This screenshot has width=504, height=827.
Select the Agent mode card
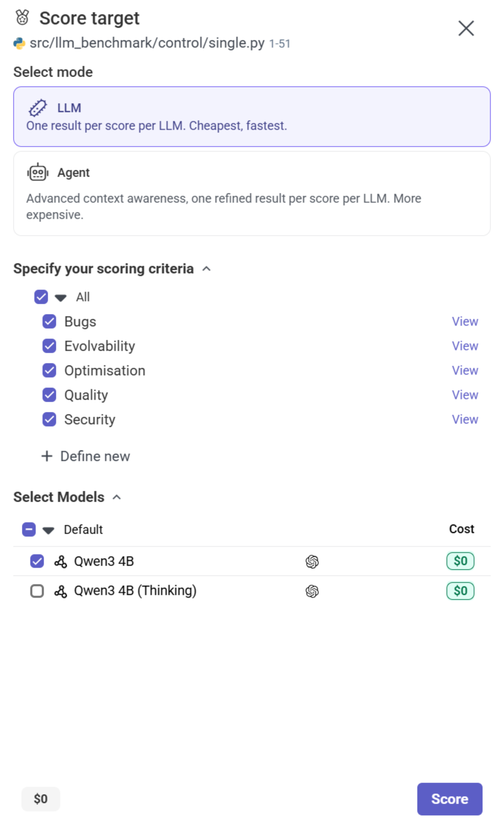pyautogui.click(x=252, y=193)
